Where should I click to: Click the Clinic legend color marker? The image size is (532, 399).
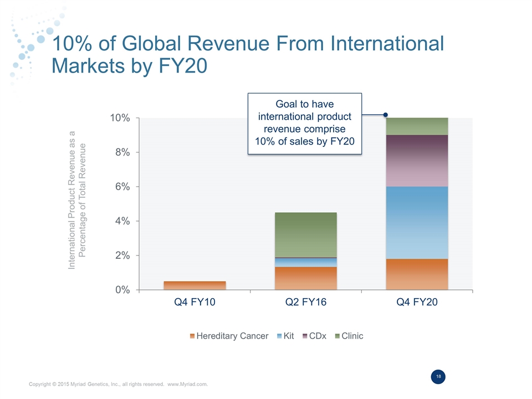tap(337, 336)
